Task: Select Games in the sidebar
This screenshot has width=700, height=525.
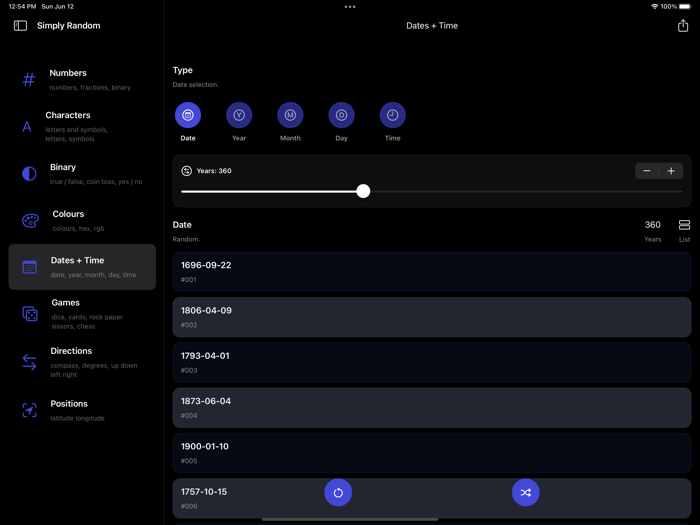Action: pos(82,314)
